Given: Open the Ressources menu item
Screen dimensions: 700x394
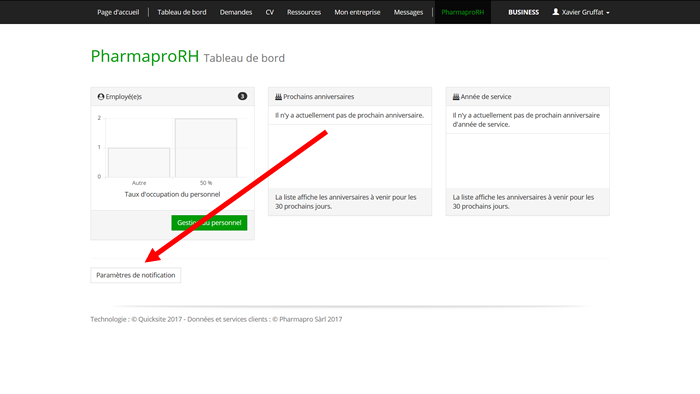Looking at the screenshot, I should point(304,12).
